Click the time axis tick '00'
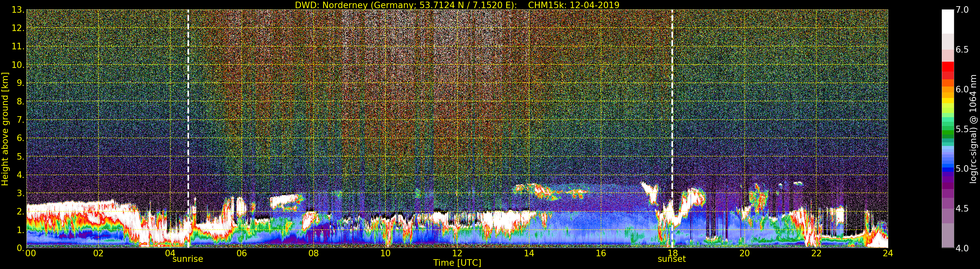The height and width of the screenshot is (269, 980). coord(30,253)
